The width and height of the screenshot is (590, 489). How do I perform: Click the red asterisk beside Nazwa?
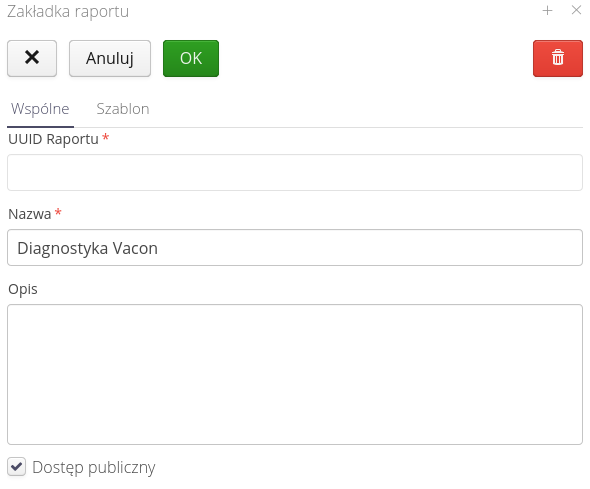click(58, 212)
